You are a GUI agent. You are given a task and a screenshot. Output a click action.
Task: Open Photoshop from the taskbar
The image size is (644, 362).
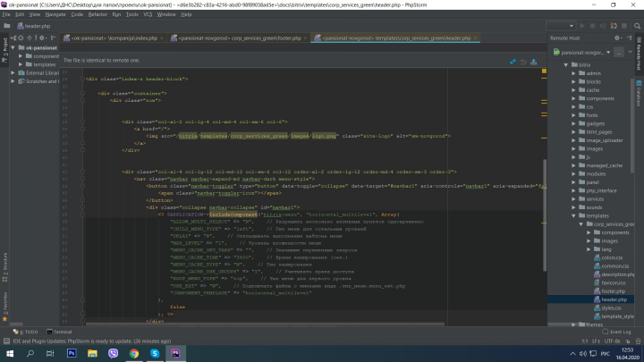(72, 353)
